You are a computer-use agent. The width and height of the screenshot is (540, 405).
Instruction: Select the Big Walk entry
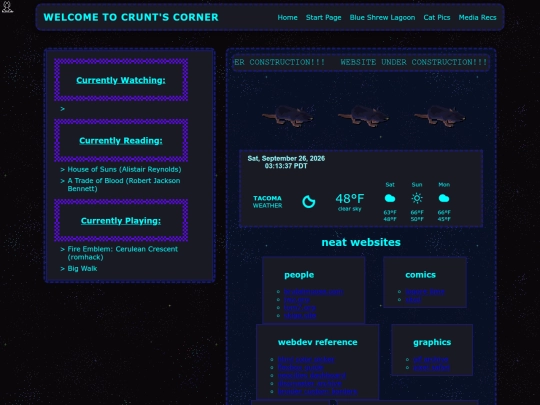click(82, 269)
